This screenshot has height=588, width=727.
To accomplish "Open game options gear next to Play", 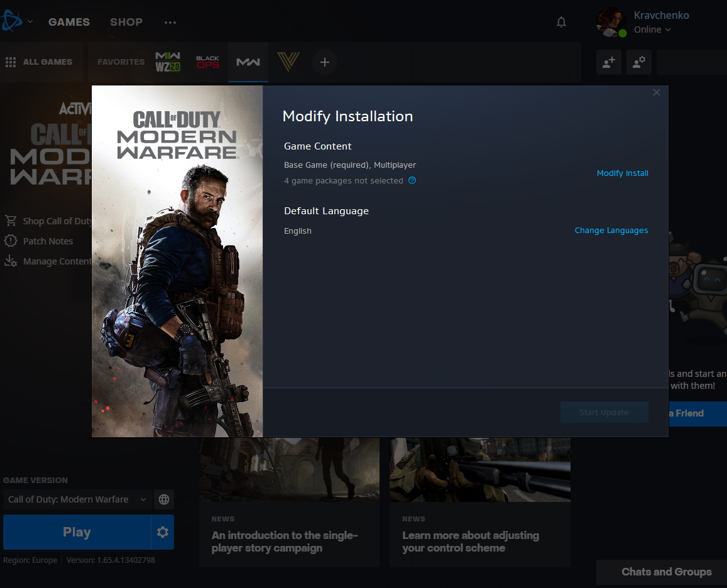I will point(162,532).
